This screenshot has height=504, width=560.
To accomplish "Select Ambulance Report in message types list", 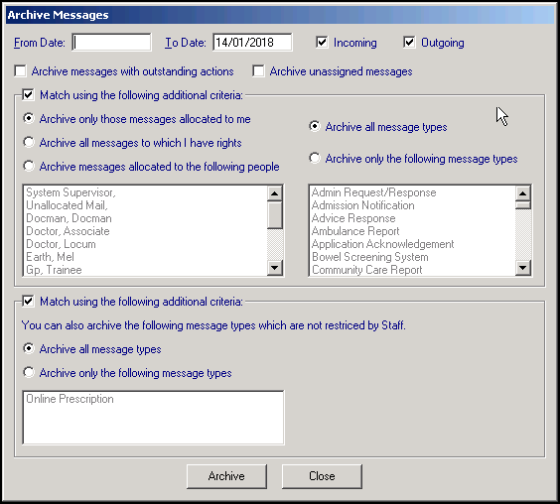I will 356,231.
